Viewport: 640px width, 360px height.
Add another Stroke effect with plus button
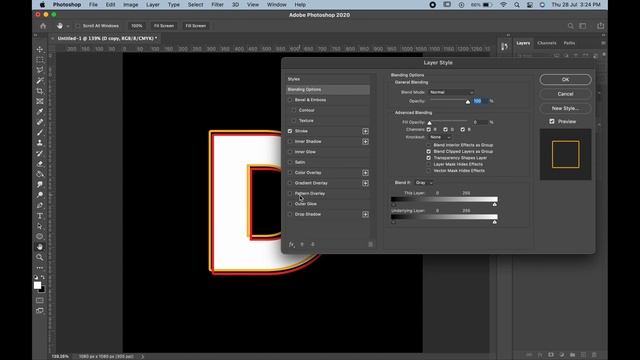pyautogui.click(x=365, y=131)
